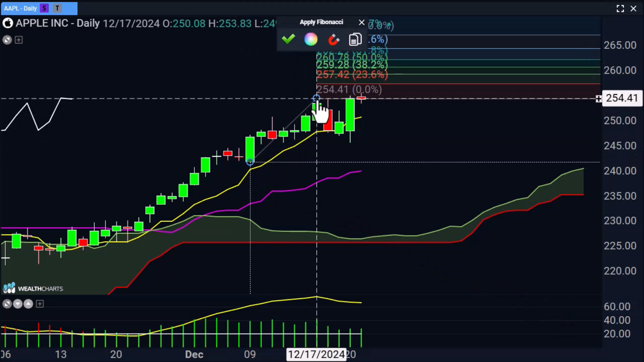Click the copy documents icon in Fibonacci toolbar
Image resolution: width=644 pixels, height=362 pixels.
coord(355,39)
